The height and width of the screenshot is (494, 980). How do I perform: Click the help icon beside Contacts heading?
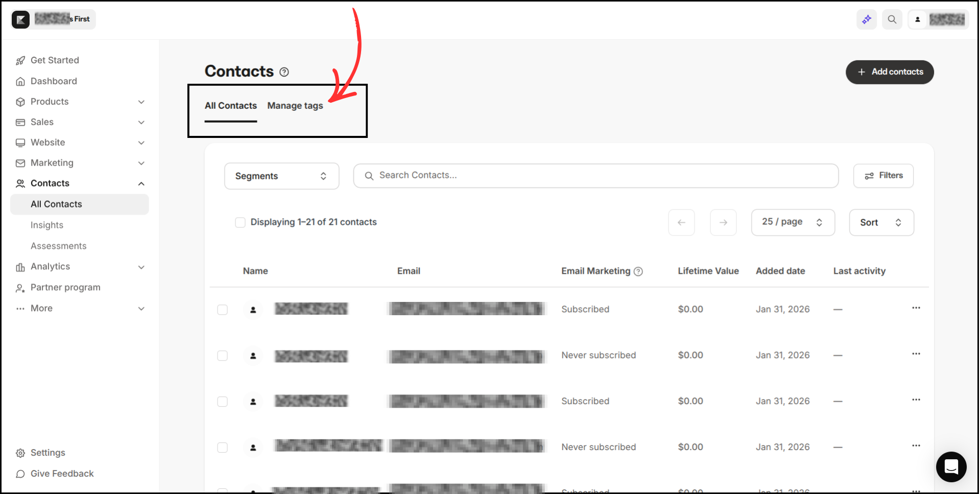(284, 72)
